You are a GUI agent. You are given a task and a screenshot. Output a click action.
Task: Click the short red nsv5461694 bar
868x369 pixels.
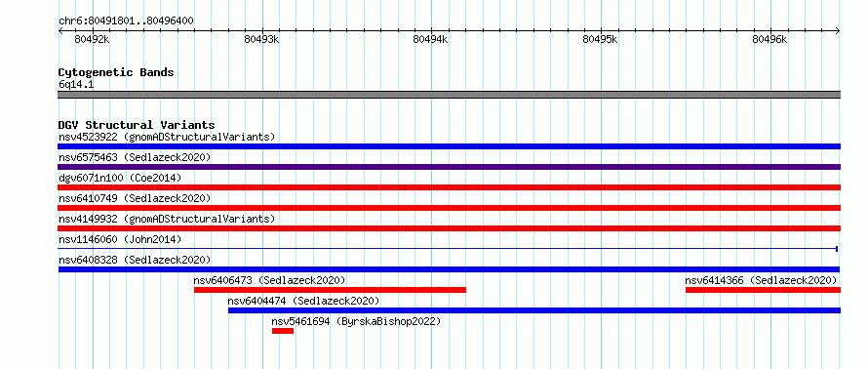coord(282,331)
